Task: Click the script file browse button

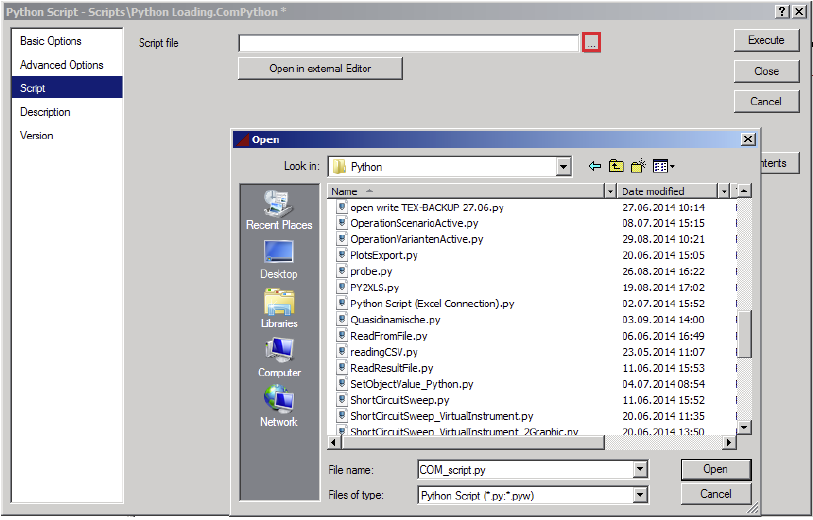Action: [x=591, y=43]
